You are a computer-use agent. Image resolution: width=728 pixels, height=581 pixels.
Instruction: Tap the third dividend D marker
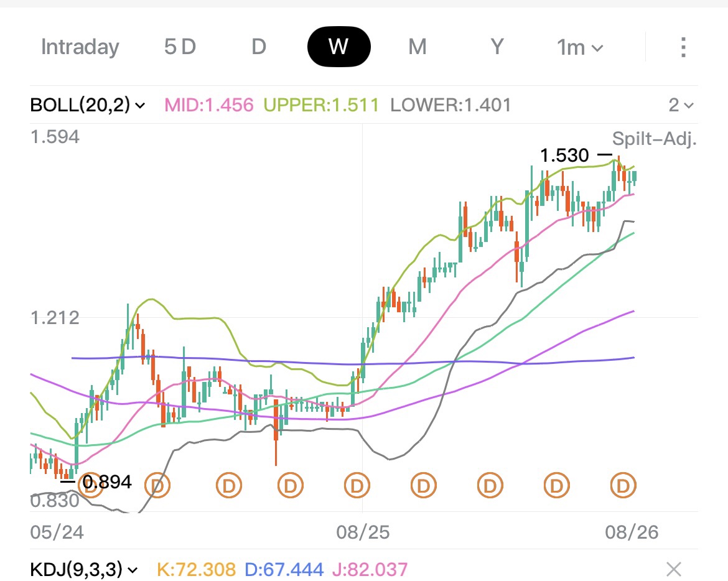pos(229,485)
